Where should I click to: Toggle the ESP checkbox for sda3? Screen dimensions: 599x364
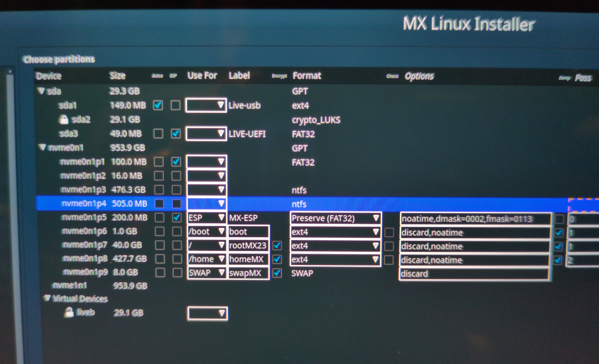[x=176, y=134]
